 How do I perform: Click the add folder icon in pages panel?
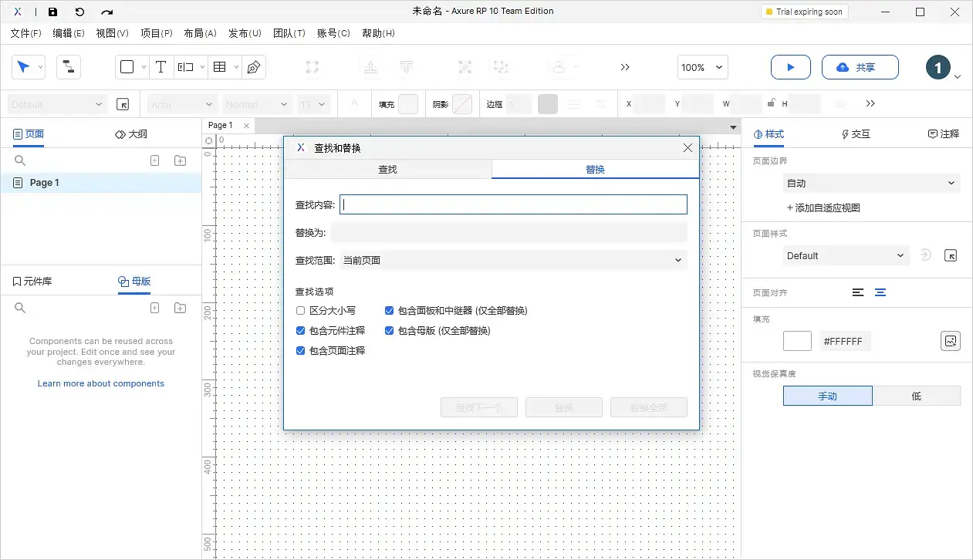coord(180,160)
